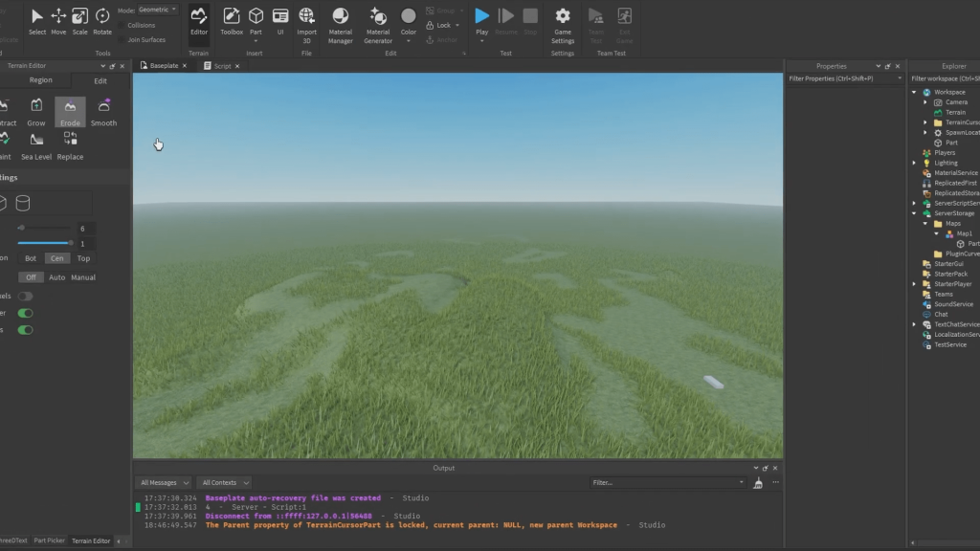
Task: Toggle the gray off switch
Action: 25,297
